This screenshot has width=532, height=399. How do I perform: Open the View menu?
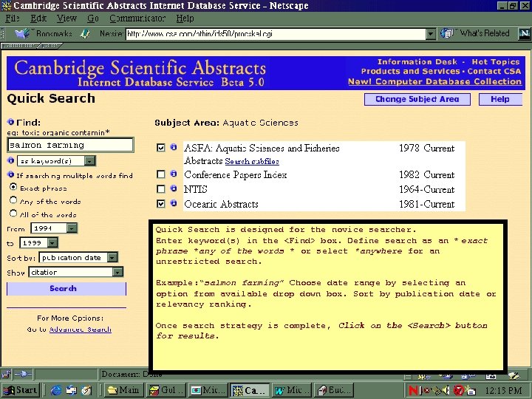click(x=66, y=18)
